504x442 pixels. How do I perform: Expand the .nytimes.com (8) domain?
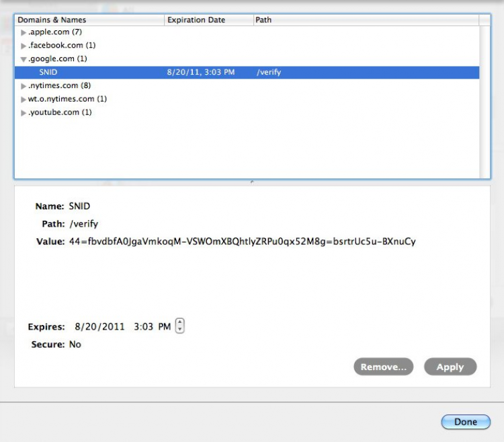click(x=23, y=86)
